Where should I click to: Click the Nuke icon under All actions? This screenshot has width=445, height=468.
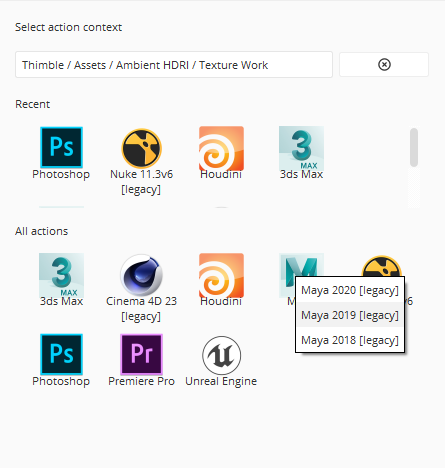[381, 266]
